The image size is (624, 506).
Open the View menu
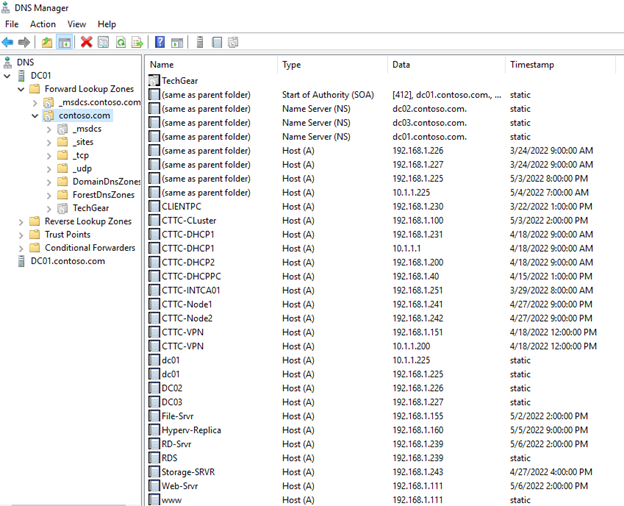pos(76,24)
